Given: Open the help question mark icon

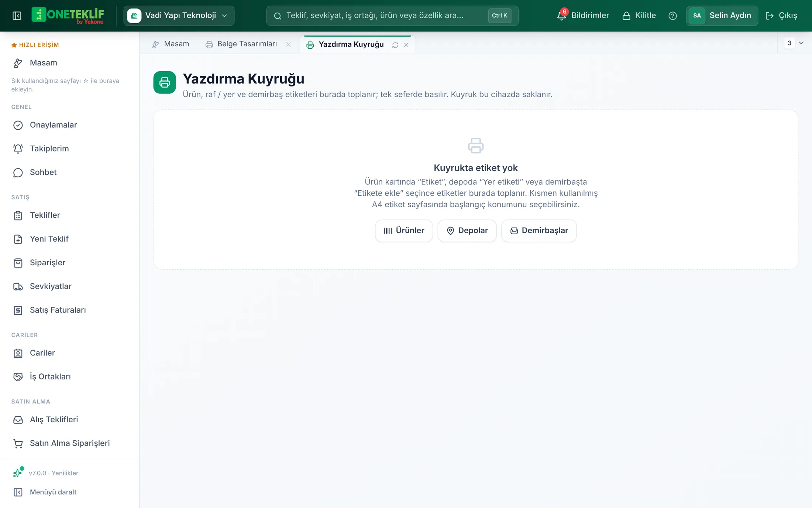Looking at the screenshot, I should point(672,16).
